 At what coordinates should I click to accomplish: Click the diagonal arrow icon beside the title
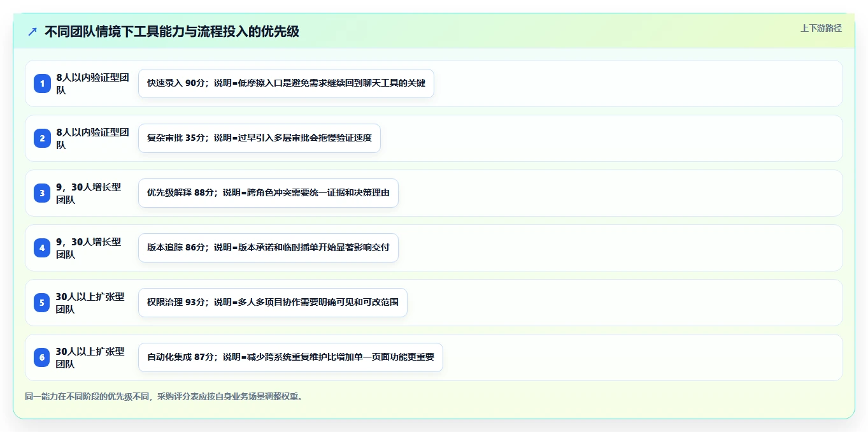32,31
